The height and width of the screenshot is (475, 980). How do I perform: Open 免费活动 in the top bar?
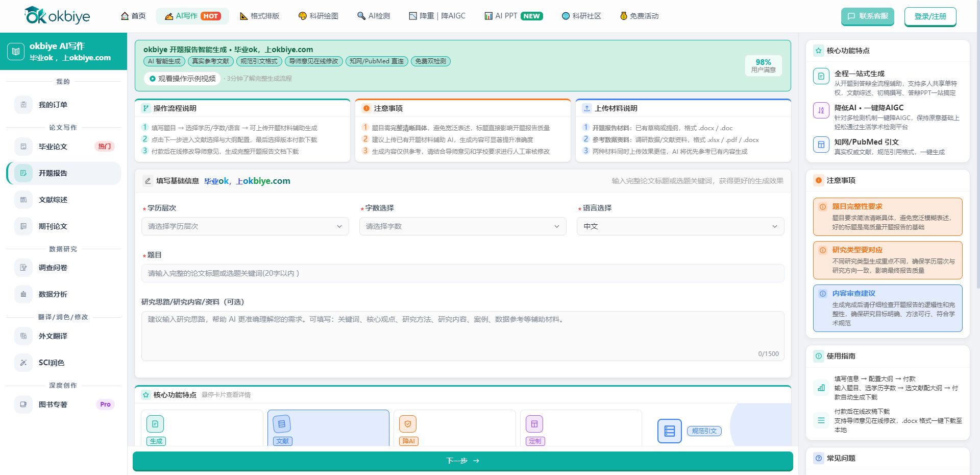(x=639, y=16)
